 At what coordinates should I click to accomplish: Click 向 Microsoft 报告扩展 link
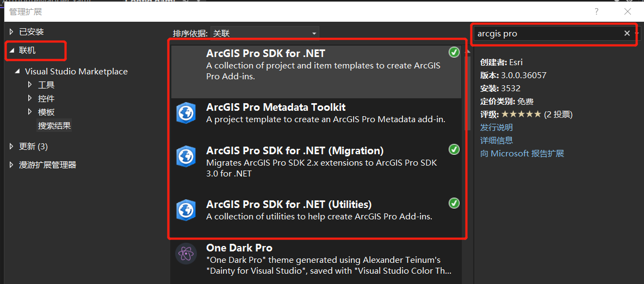coord(522,154)
